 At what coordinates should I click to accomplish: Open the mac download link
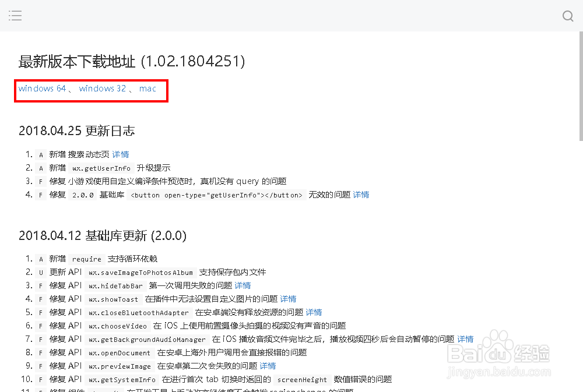point(147,89)
